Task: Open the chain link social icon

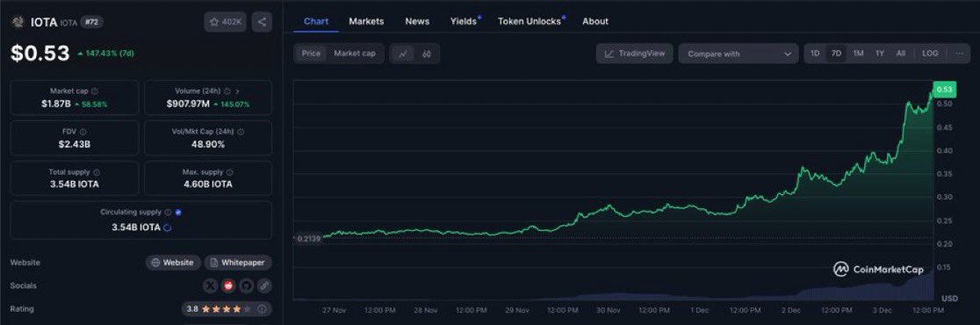Action: [264, 285]
